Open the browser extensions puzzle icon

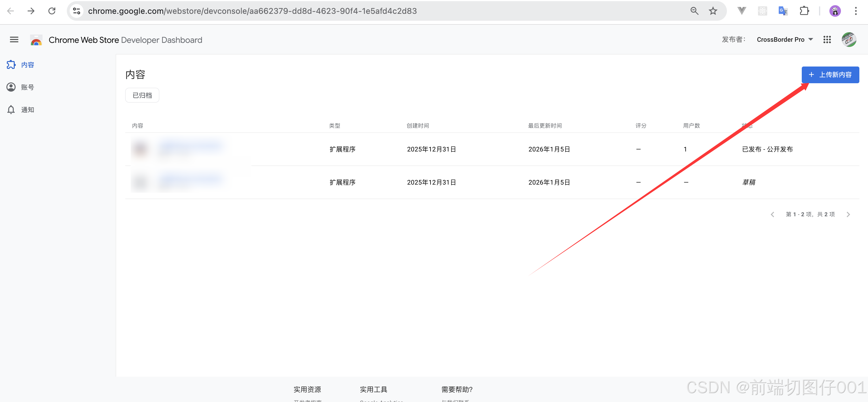[804, 11]
